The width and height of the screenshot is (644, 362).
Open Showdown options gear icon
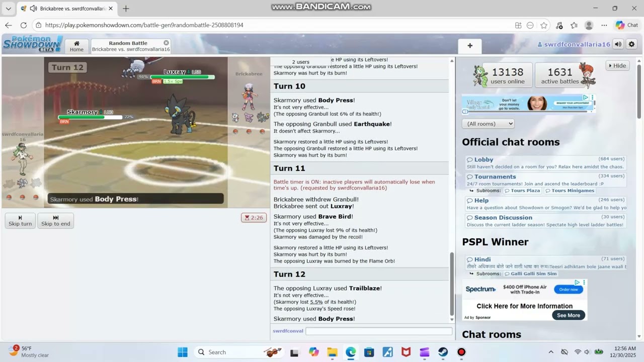[x=631, y=44]
